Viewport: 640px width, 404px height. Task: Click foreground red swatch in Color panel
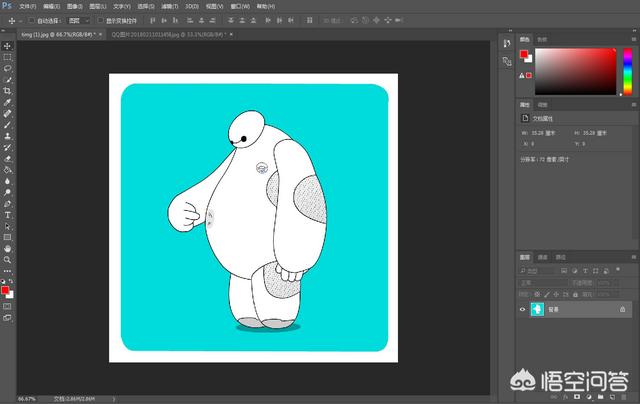click(524, 54)
